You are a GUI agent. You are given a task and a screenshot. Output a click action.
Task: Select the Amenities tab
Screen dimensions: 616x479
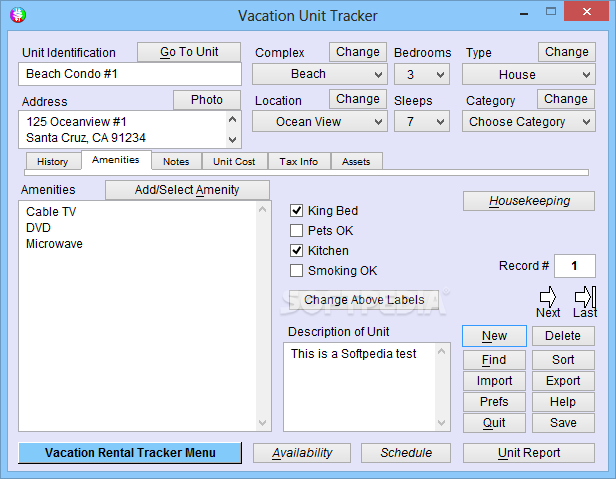(116, 160)
